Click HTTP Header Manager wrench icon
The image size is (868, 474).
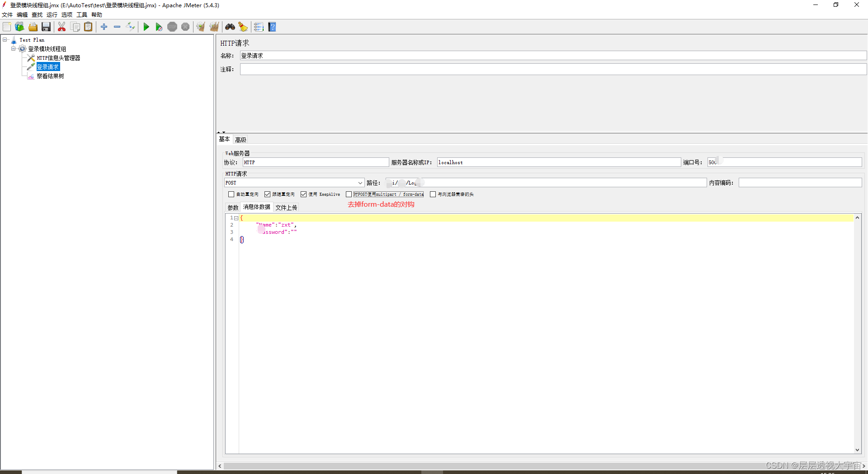31,58
